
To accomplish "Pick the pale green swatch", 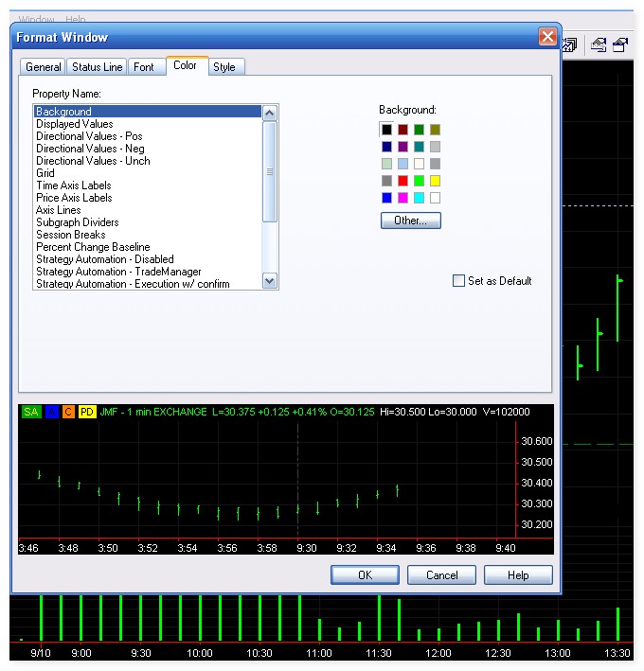I will (x=386, y=164).
